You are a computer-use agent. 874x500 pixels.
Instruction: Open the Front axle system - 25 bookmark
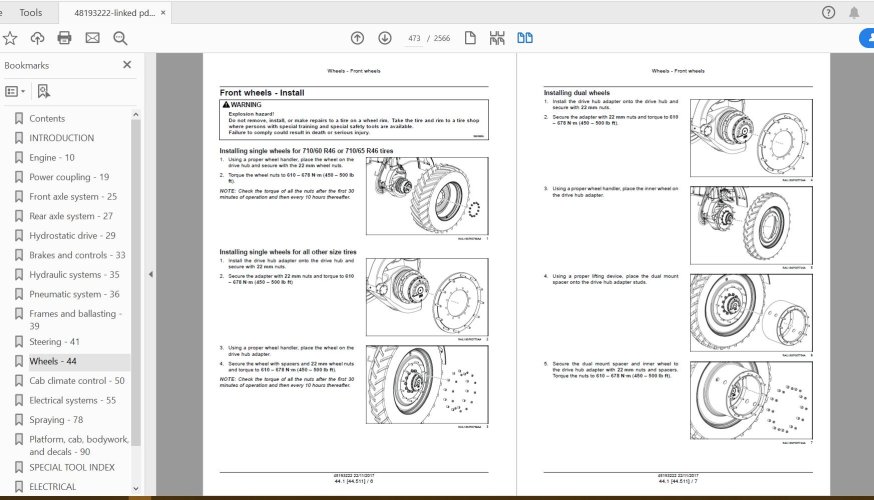pos(73,196)
